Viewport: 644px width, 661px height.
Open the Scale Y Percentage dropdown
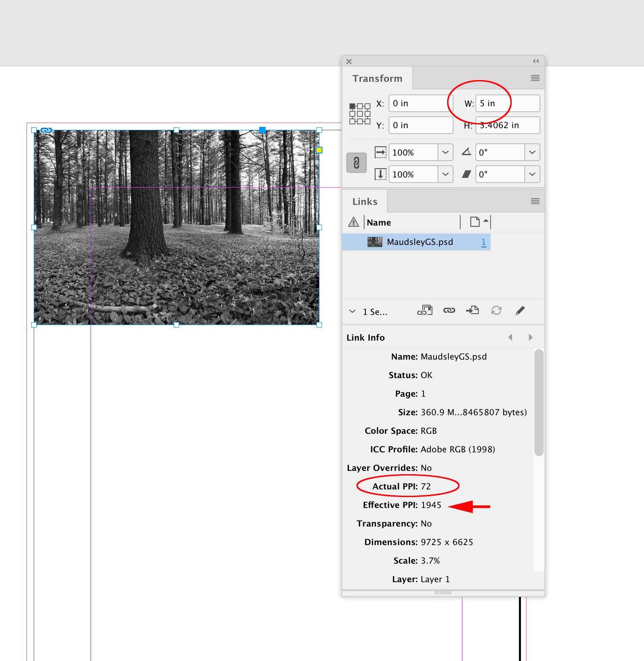point(445,174)
